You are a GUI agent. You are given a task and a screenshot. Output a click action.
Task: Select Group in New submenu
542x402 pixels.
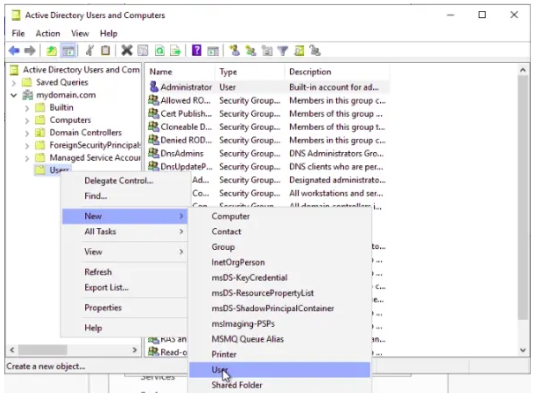[280, 247]
